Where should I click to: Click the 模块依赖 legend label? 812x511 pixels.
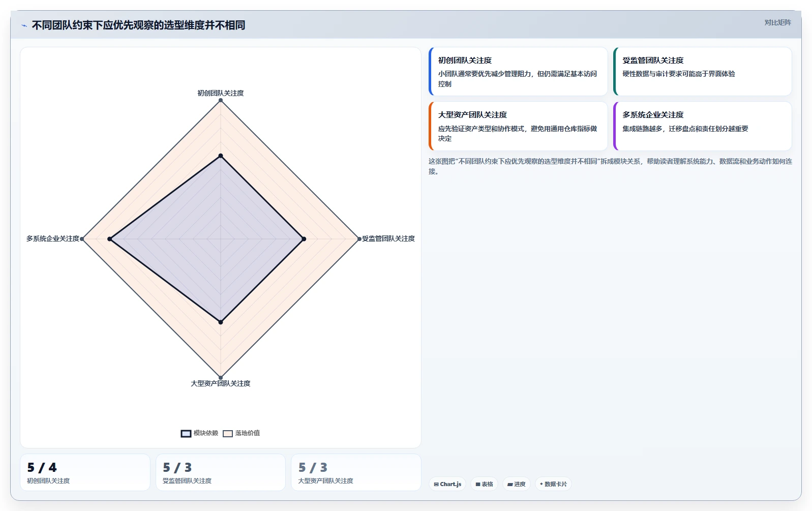coord(206,433)
